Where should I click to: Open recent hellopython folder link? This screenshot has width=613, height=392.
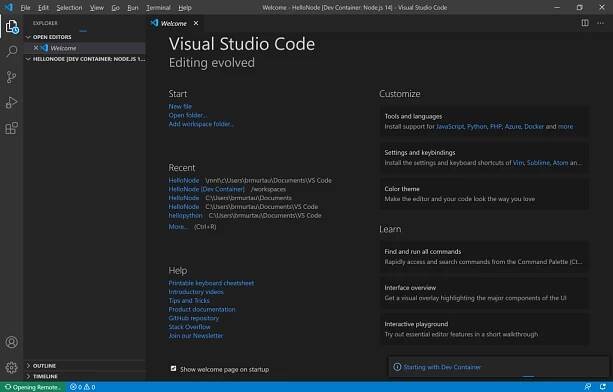point(185,215)
